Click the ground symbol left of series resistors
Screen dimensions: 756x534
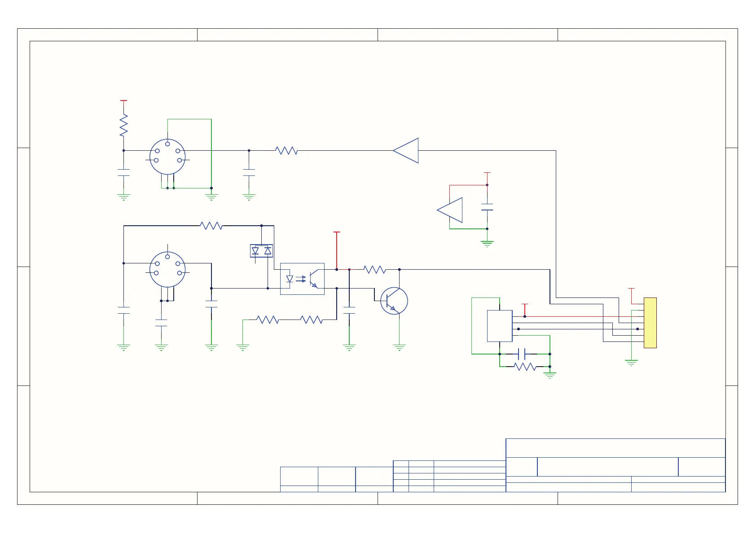242,347
